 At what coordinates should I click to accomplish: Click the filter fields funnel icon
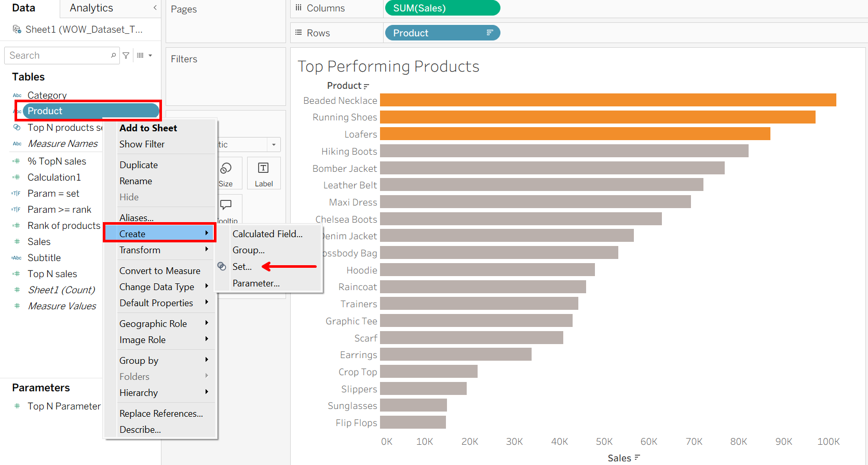(126, 56)
